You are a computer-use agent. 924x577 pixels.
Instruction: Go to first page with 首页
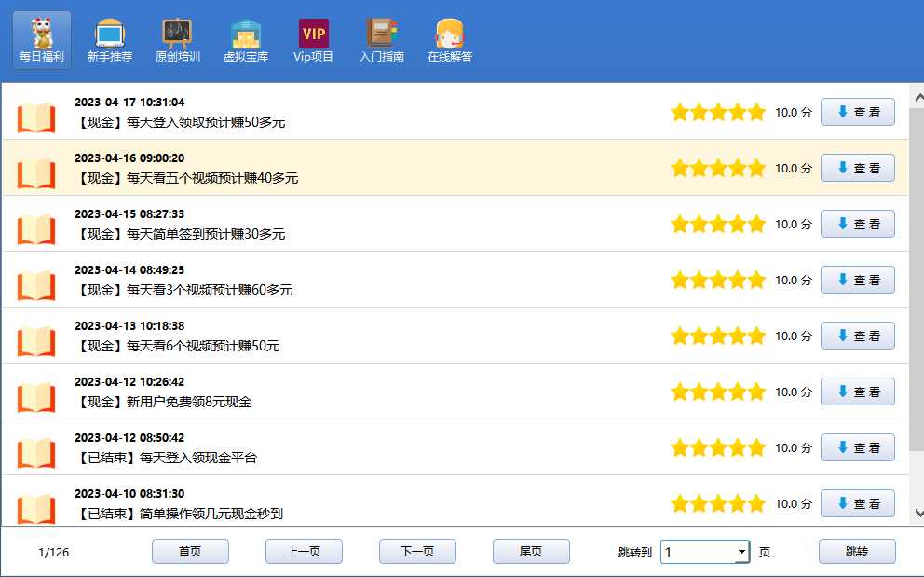(x=190, y=552)
